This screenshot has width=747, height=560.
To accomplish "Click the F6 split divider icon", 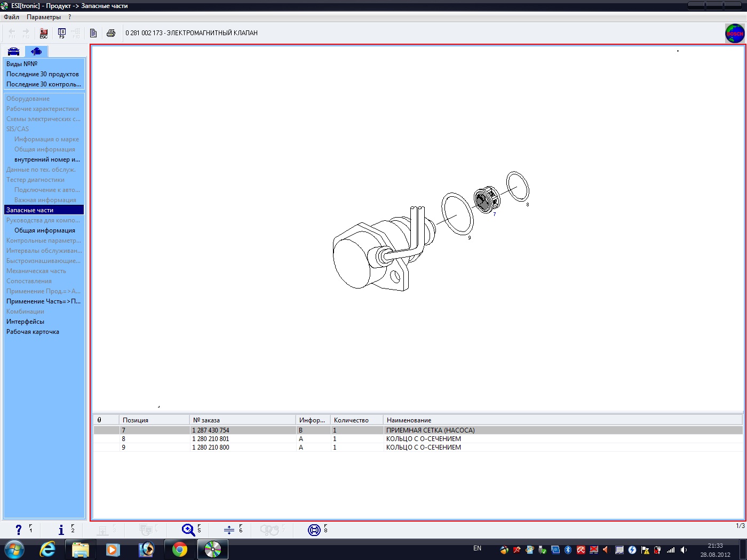I will click(229, 530).
